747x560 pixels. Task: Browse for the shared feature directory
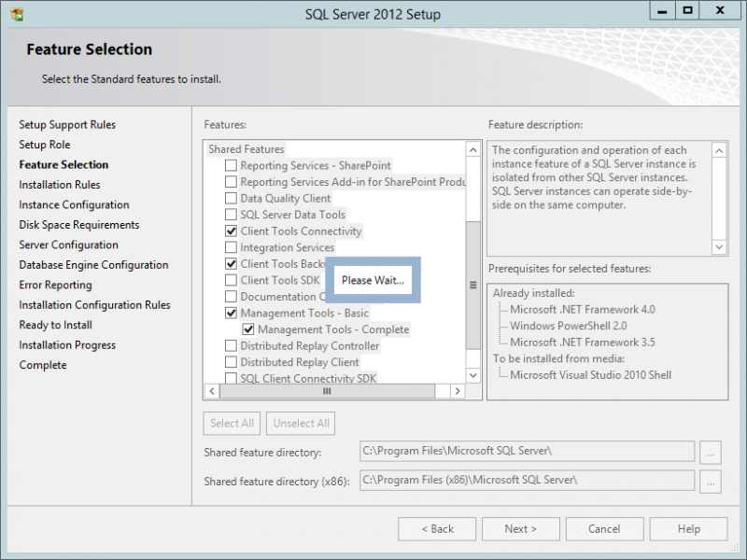711,453
